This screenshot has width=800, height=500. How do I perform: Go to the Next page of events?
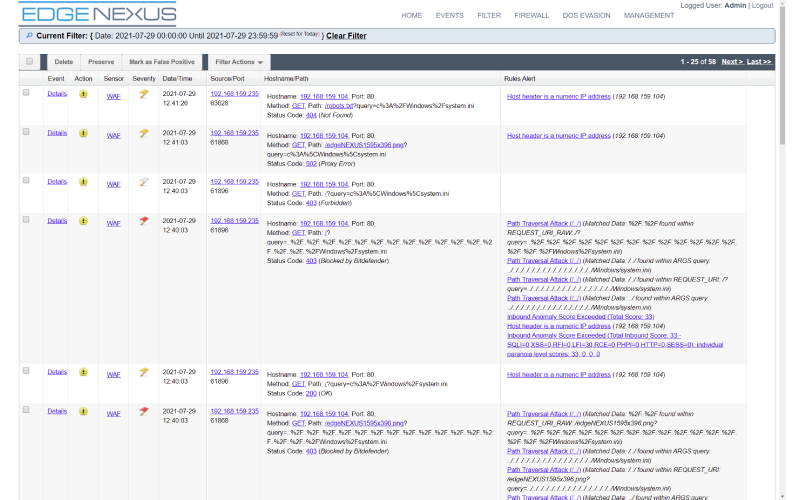coord(732,62)
